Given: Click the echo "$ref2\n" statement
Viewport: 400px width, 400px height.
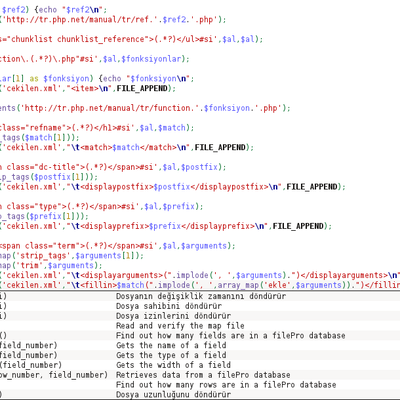Looking at the screenshot, I should [70, 10].
